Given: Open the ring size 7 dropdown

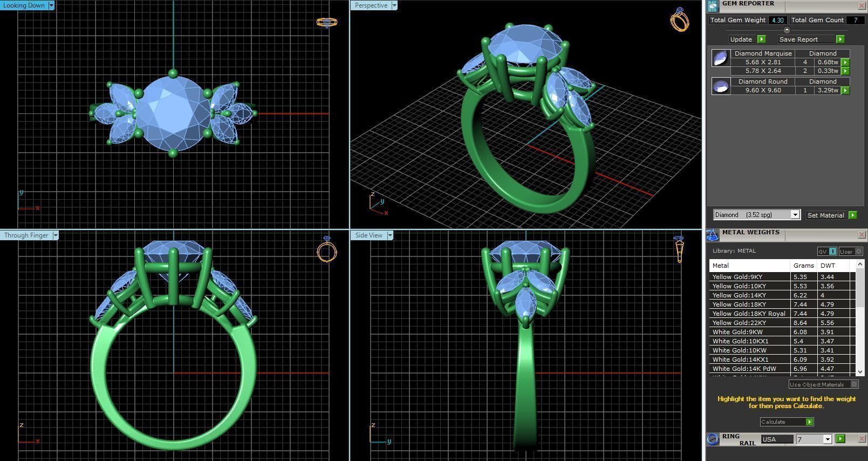Looking at the screenshot, I should click(828, 439).
